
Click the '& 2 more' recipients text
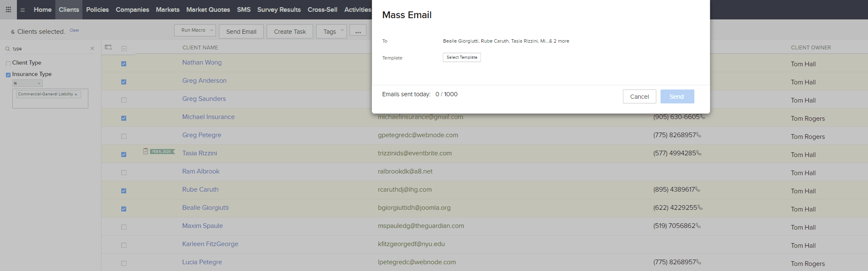(x=559, y=41)
